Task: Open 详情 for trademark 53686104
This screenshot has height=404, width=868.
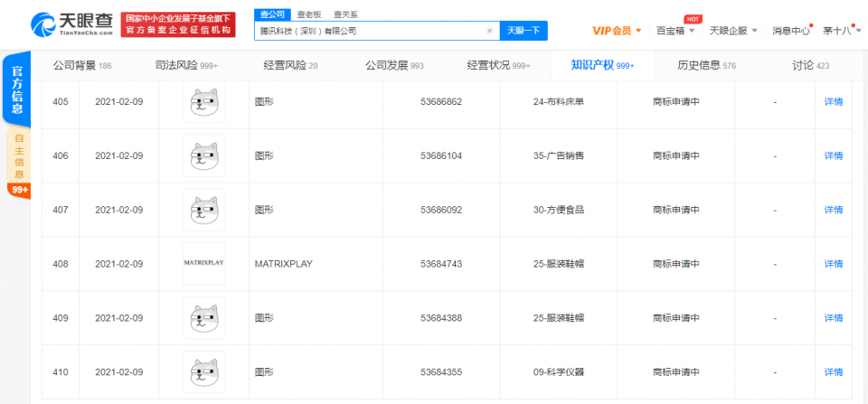Action: pyautogui.click(x=833, y=155)
